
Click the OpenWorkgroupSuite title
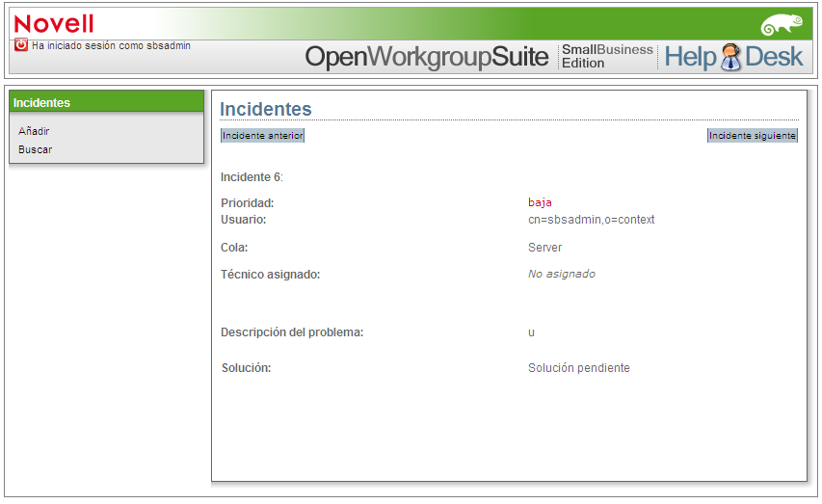(427, 57)
